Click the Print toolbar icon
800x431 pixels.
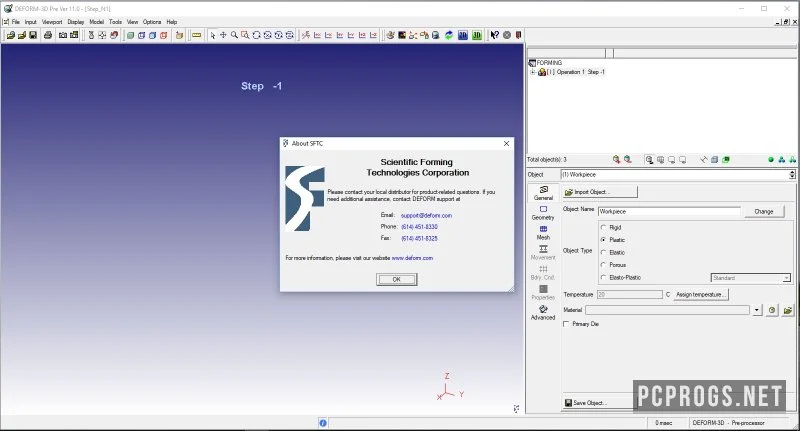tap(48, 35)
